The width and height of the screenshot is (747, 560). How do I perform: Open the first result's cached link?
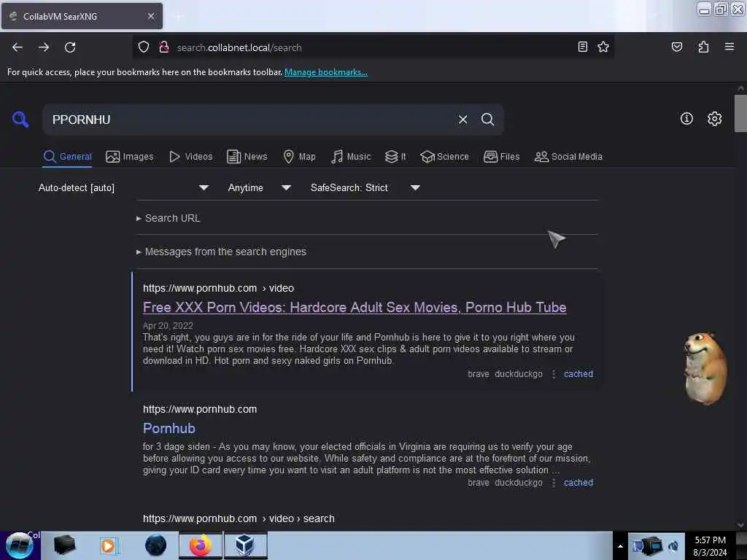(578, 374)
